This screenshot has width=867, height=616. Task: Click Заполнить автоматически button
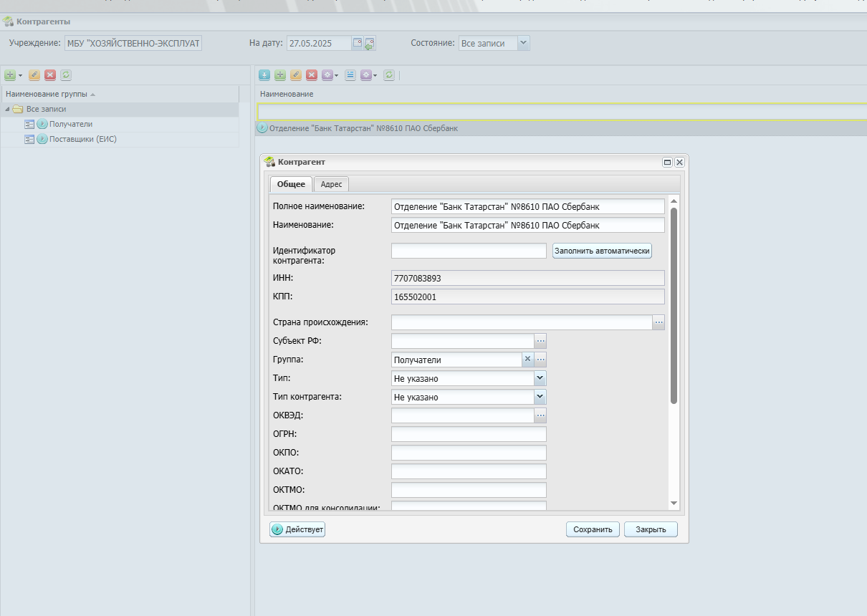point(602,251)
